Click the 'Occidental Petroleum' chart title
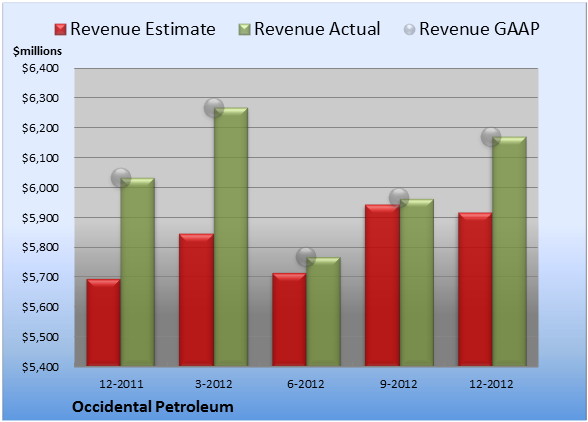This screenshot has width=588, height=422. click(153, 407)
